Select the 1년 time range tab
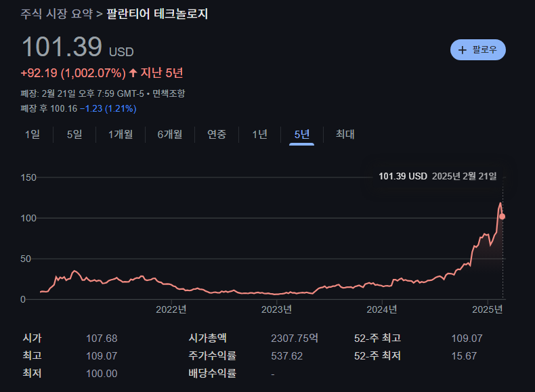Viewport: 535px width, 392px height. [259, 134]
